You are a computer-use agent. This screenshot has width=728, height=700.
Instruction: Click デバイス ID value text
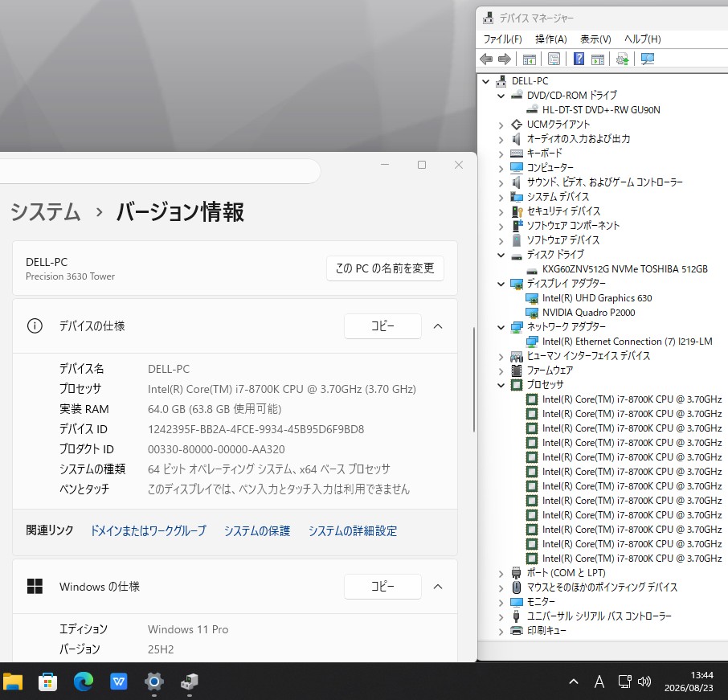[x=256, y=429]
